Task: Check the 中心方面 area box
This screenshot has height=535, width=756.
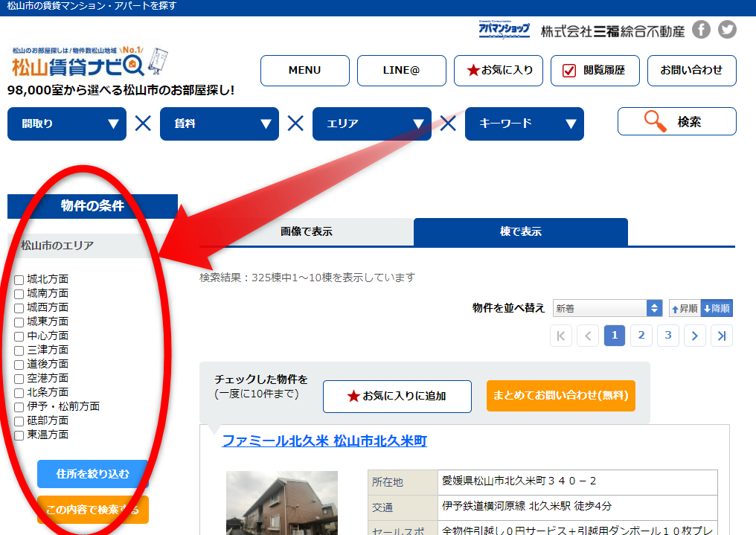Action: (x=19, y=336)
